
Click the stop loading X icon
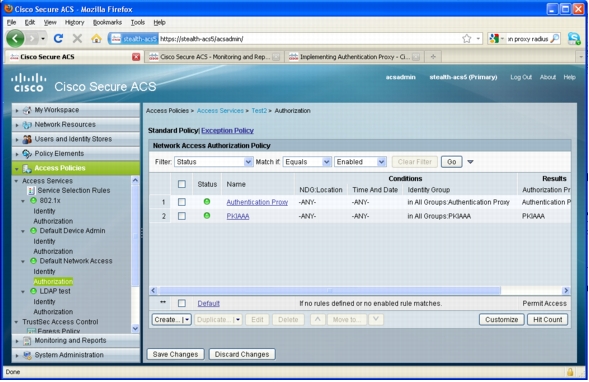(77, 38)
